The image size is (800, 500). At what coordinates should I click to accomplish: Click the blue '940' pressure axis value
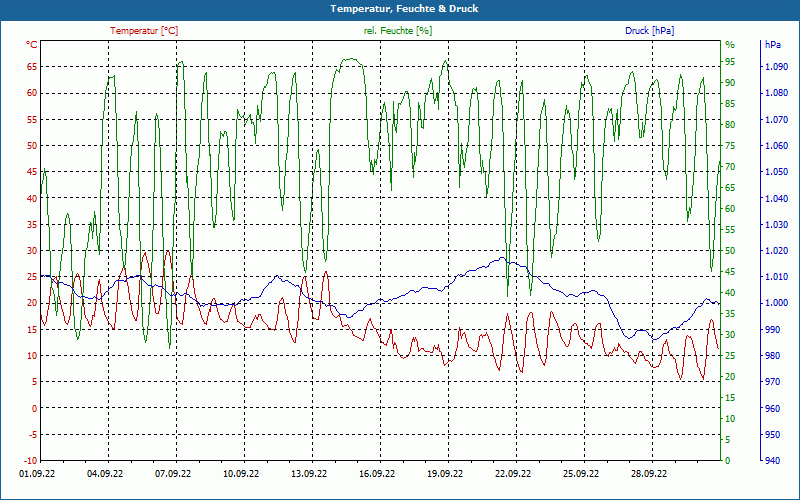tap(773, 461)
